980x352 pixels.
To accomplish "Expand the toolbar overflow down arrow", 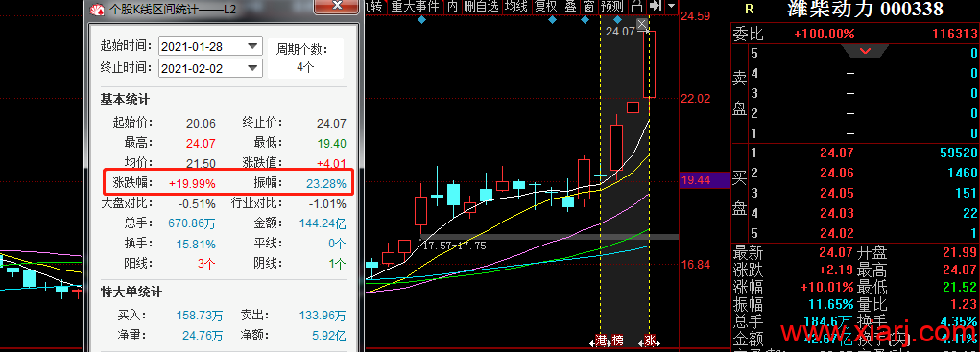I will 671,7.
